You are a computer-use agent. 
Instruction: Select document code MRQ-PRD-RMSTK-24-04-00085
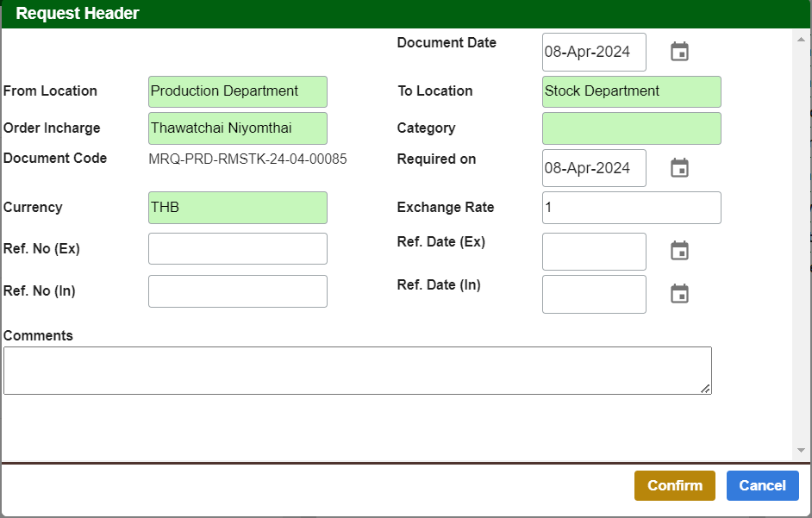(x=247, y=159)
